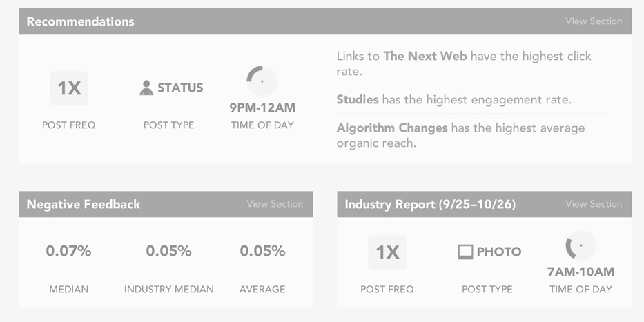
Task: Open View Section for Industry Report
Action: pyautogui.click(x=594, y=204)
